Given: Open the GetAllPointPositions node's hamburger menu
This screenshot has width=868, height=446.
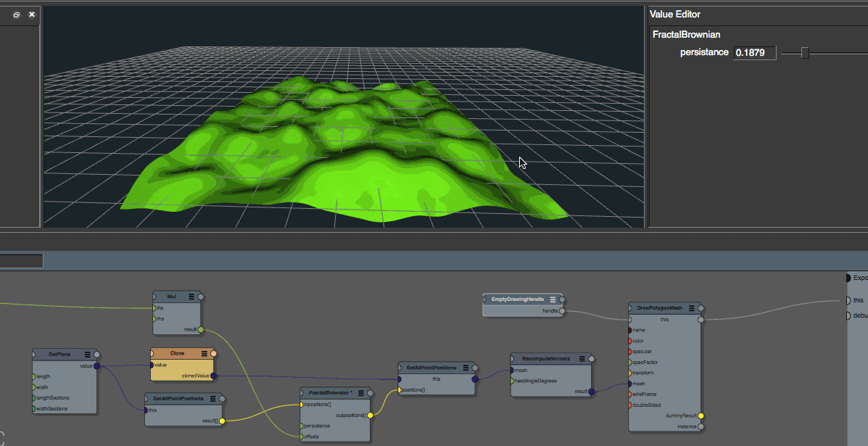Looking at the screenshot, I should tap(212, 398).
